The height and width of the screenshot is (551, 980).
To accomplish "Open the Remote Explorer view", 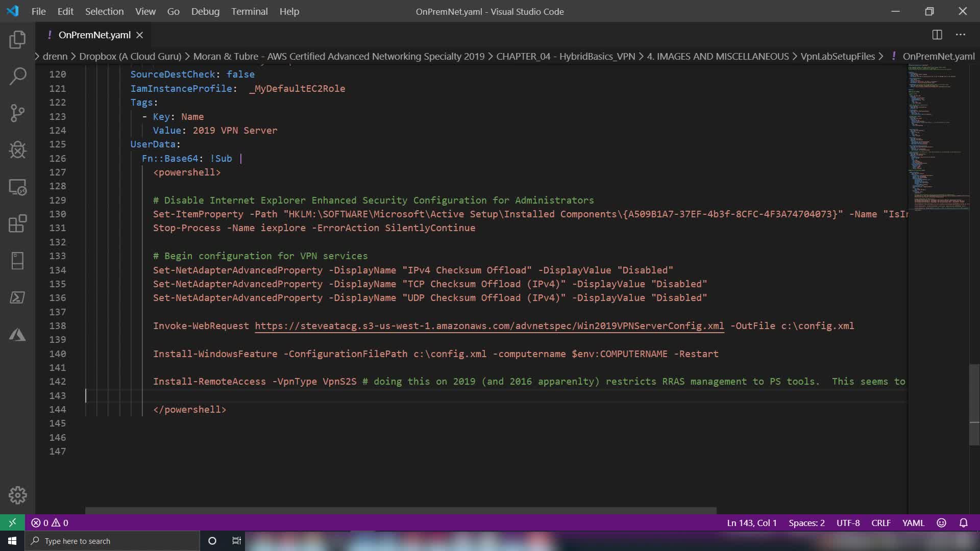I will 17,187.
